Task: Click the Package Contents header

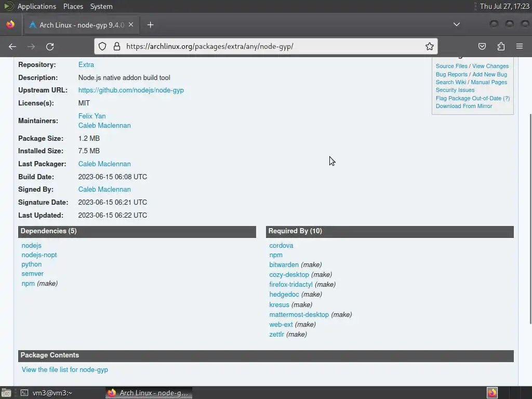Action: (266, 355)
